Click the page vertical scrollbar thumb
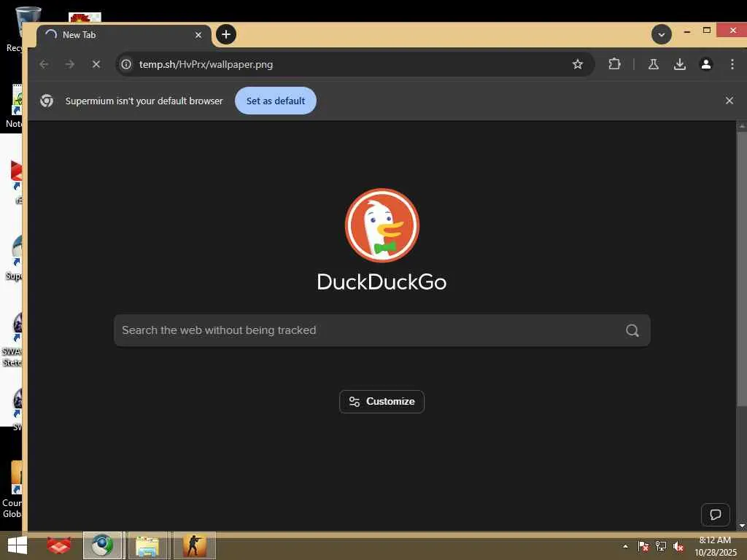This screenshot has width=747, height=560. [x=741, y=269]
